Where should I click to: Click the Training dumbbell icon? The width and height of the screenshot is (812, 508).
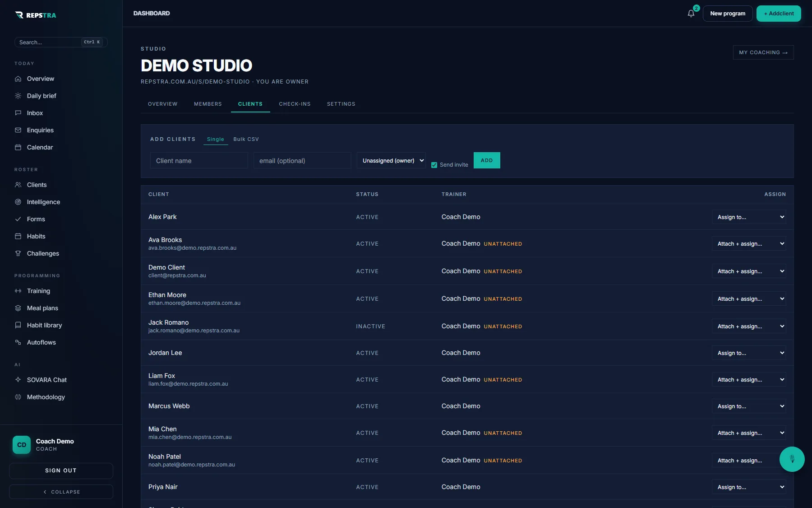(18, 291)
